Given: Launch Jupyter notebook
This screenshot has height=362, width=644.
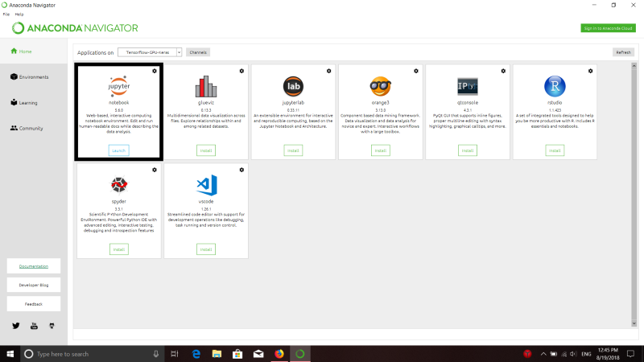Looking at the screenshot, I should [x=118, y=150].
